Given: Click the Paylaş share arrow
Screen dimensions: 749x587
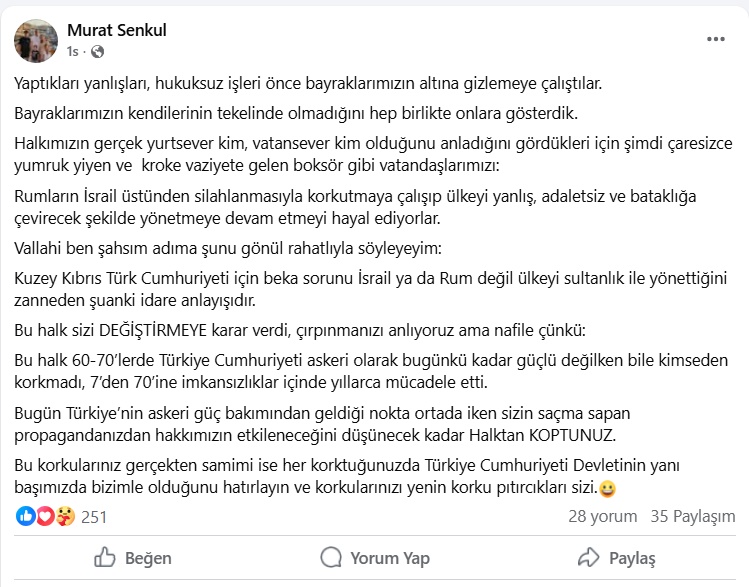Looking at the screenshot, I should (617, 558).
